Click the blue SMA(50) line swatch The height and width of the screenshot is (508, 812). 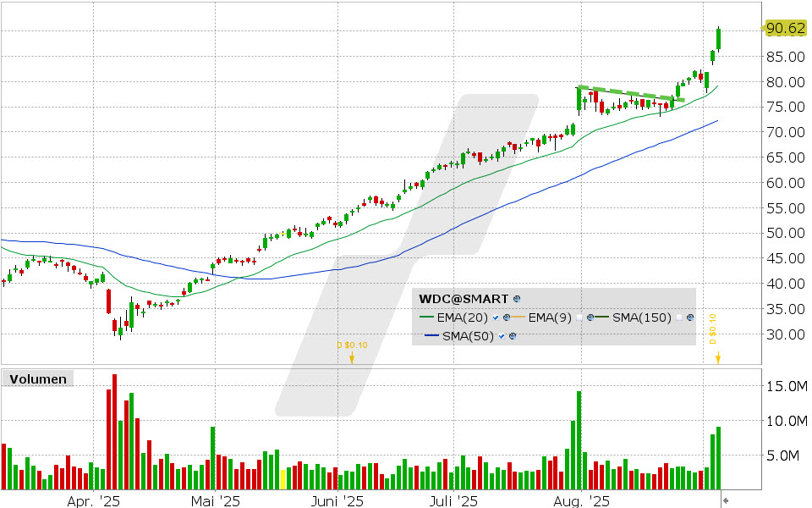[x=432, y=336]
